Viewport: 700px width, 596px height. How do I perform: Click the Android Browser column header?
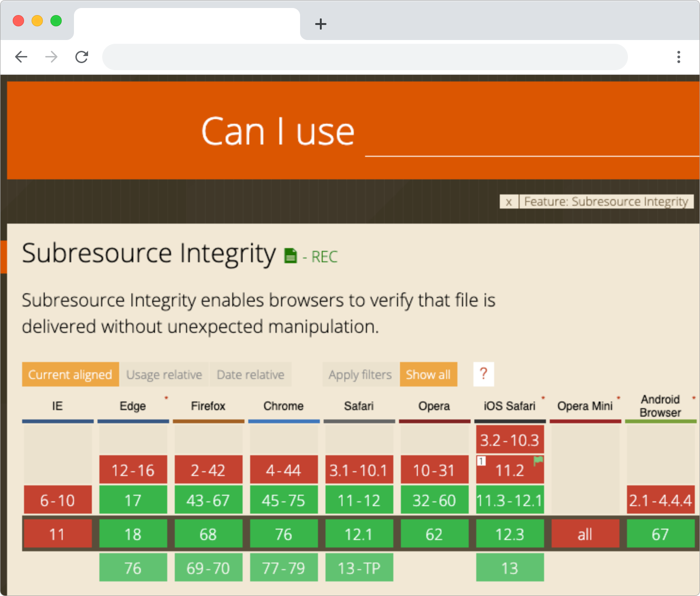[x=660, y=406]
